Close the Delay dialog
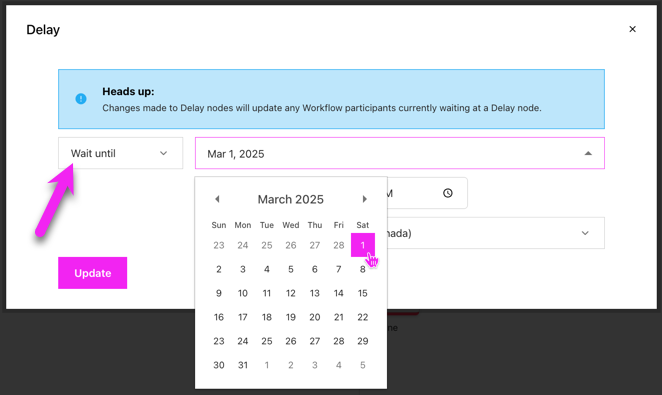The image size is (662, 395). (x=632, y=29)
